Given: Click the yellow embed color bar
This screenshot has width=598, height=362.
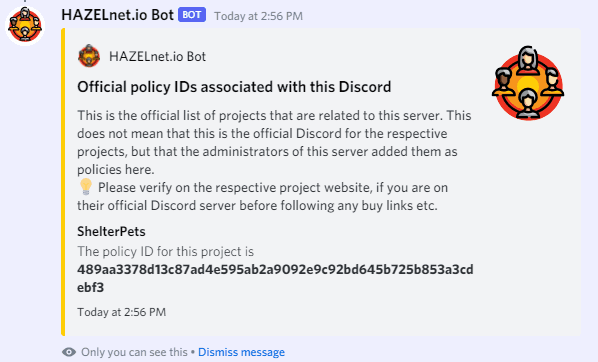Looking at the screenshot, I should (x=63, y=182).
